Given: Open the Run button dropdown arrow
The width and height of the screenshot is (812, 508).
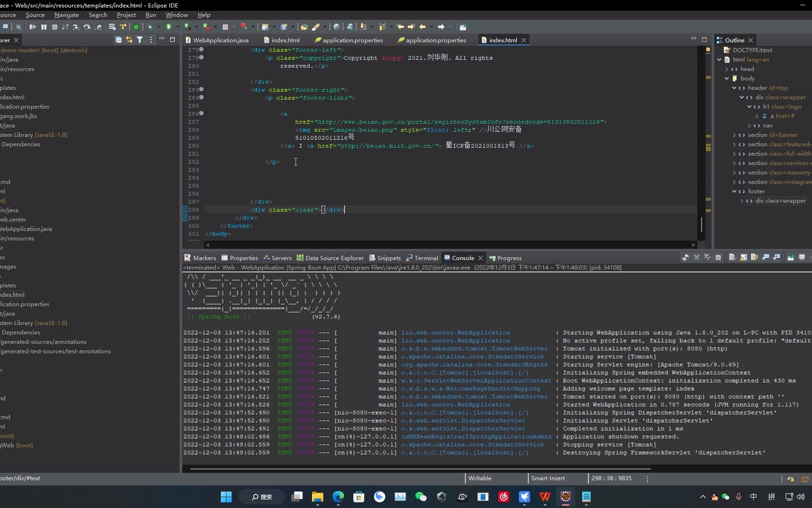Looking at the screenshot, I should click(x=177, y=27).
